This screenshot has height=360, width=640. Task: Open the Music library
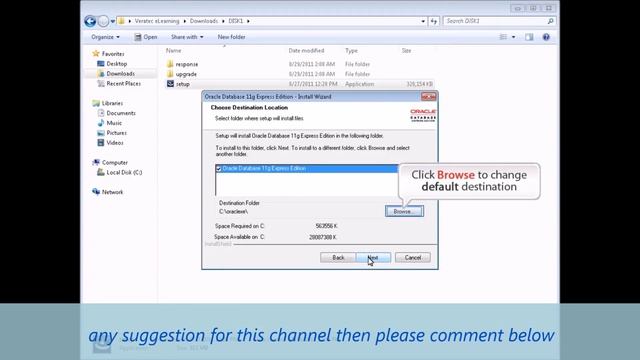[x=114, y=123]
